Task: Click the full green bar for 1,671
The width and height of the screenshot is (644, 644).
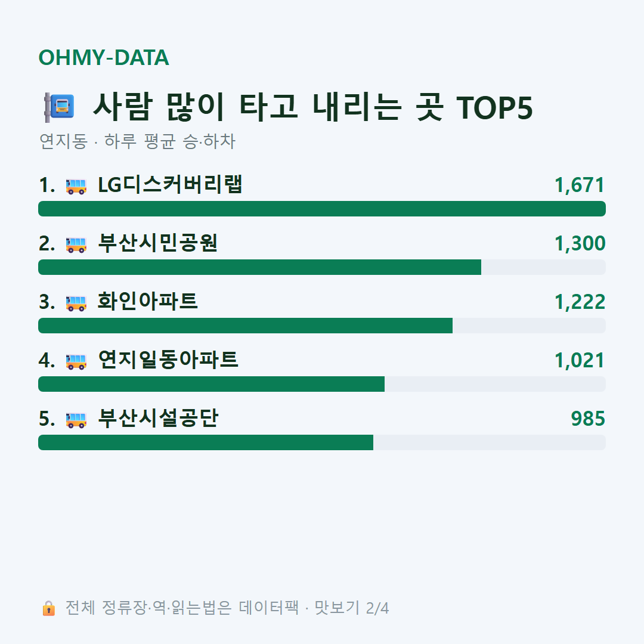Action: [322, 209]
